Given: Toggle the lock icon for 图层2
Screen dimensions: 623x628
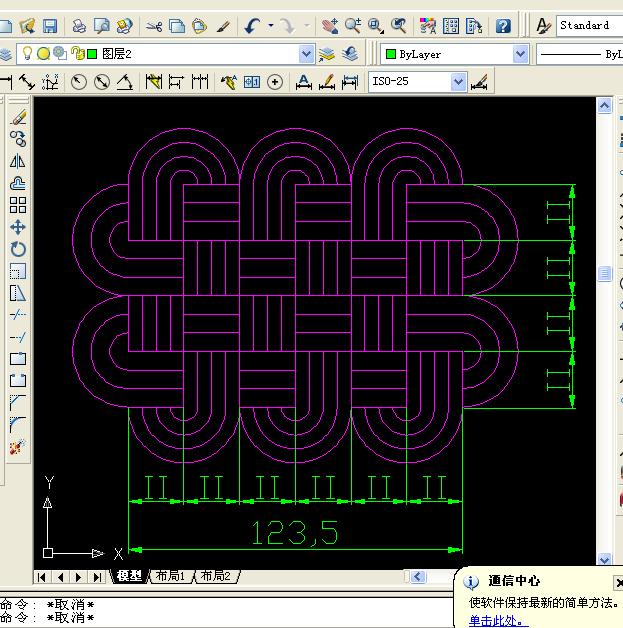Looking at the screenshot, I should [x=78, y=53].
